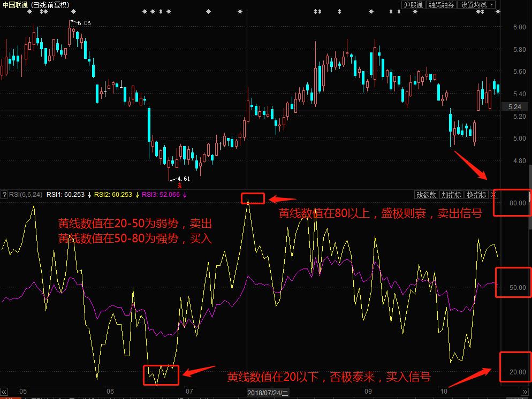Click the 改参数 parameter settings control
The width and height of the screenshot is (532, 399).
(x=428, y=195)
